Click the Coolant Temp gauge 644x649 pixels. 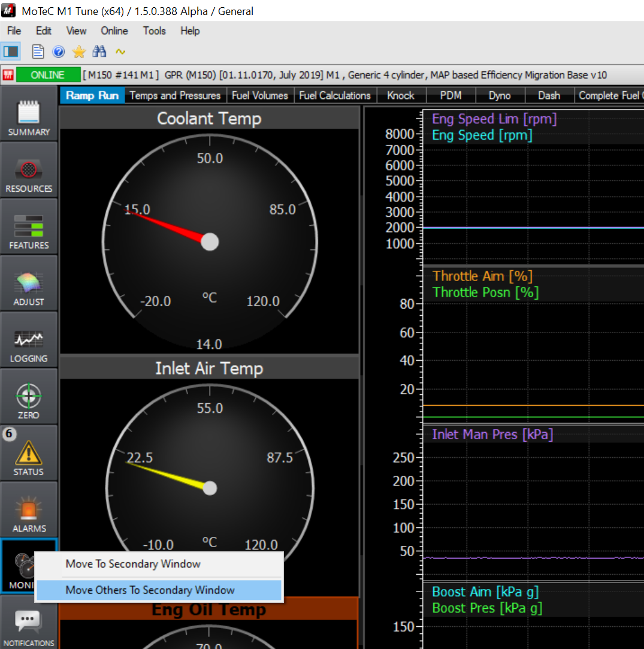pos(209,242)
